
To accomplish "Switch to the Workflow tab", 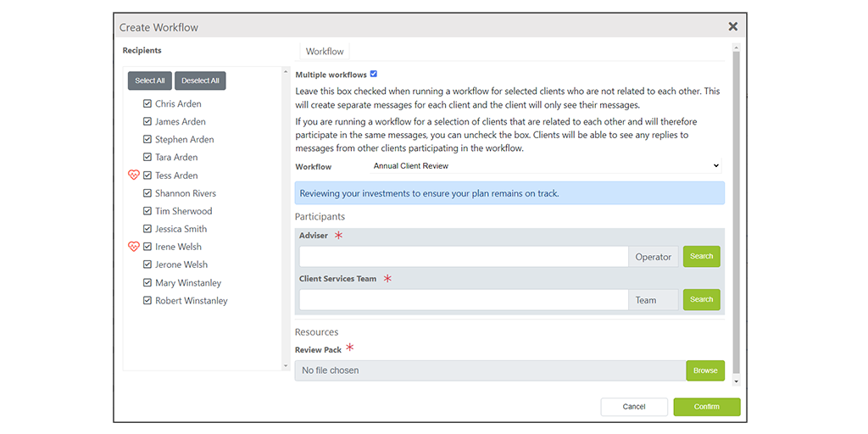I will 325,52.
